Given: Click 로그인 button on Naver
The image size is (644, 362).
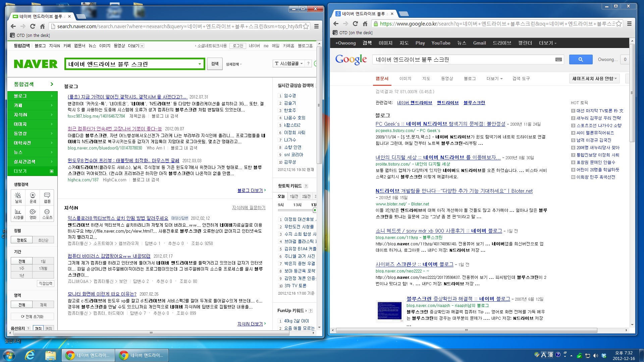Looking at the screenshot, I should (238, 46).
